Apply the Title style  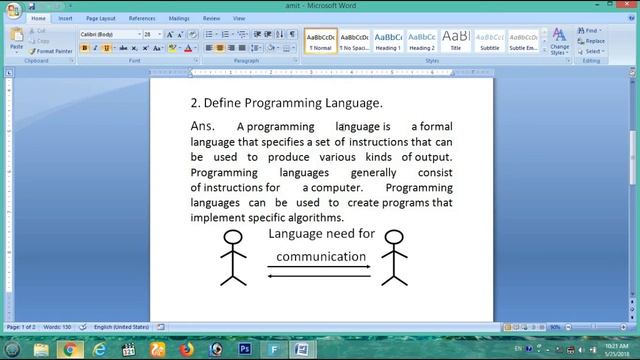pyautogui.click(x=456, y=41)
